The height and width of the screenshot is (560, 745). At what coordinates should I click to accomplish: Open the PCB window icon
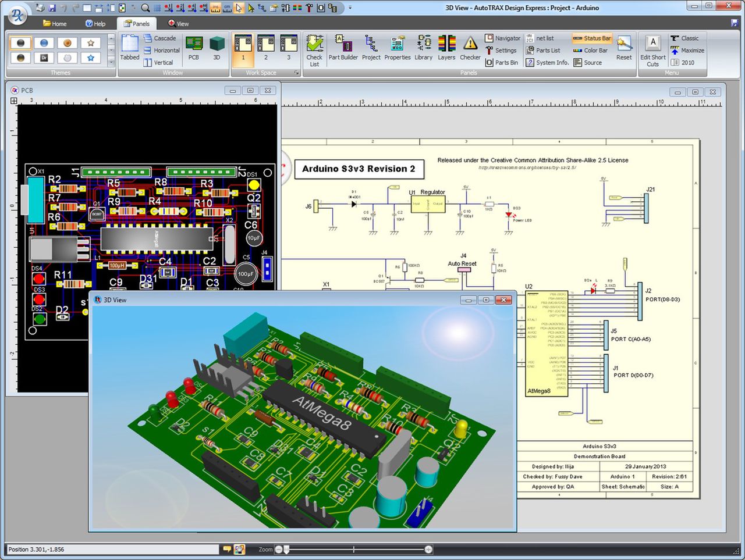coord(194,48)
